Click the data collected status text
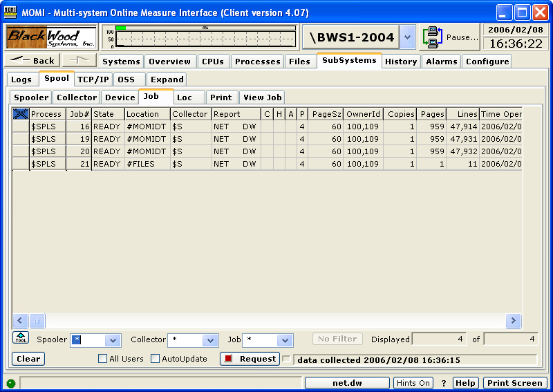 pyautogui.click(x=379, y=360)
